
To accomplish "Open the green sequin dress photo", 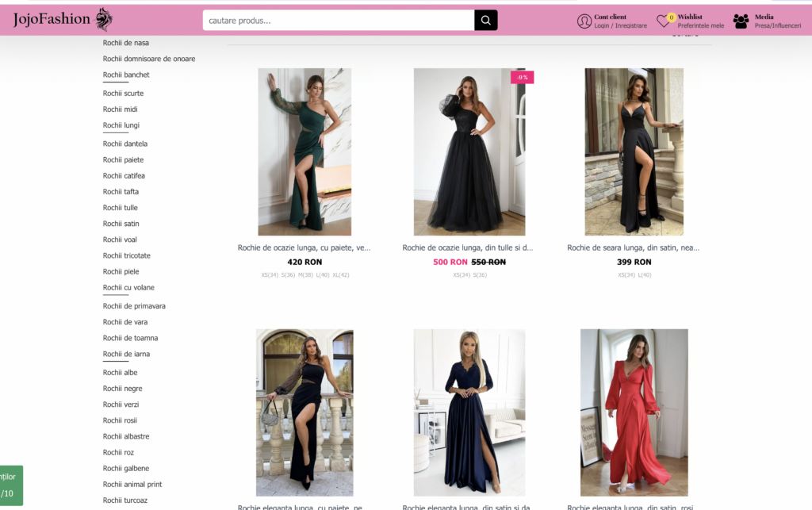I will point(304,151).
